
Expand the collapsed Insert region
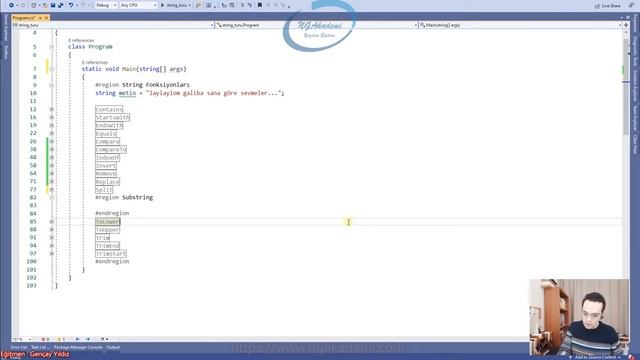[52, 166]
